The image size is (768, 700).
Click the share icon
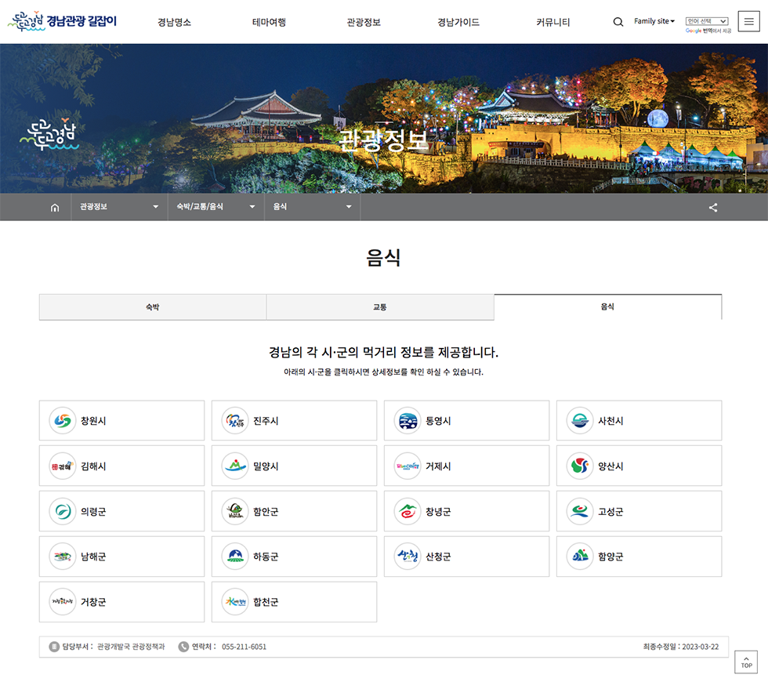(x=712, y=208)
